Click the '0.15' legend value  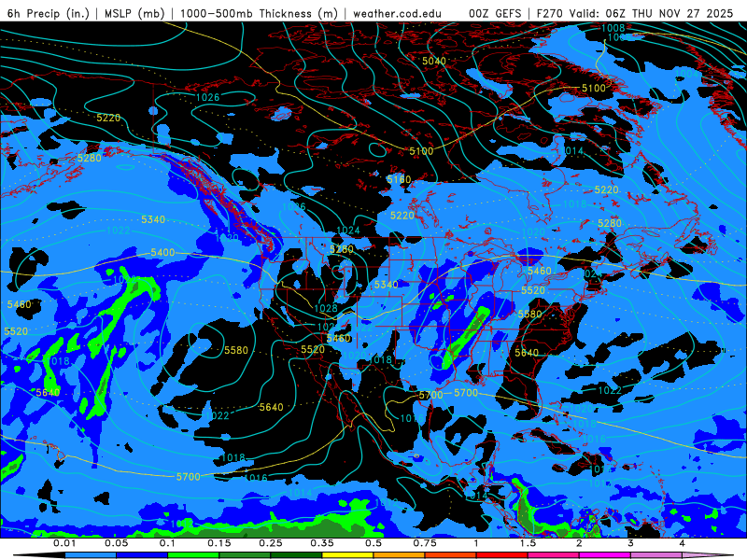(219, 543)
